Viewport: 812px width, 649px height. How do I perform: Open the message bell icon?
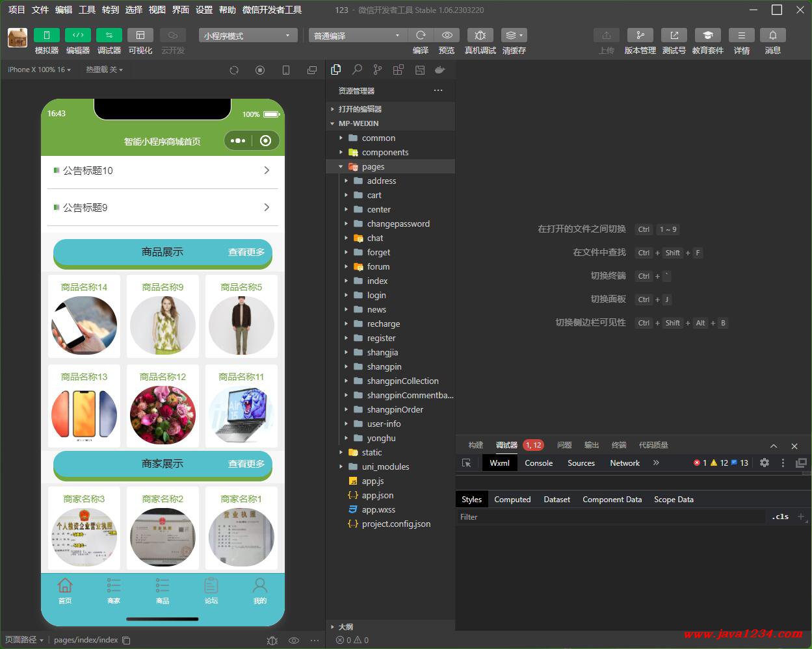coord(773,35)
